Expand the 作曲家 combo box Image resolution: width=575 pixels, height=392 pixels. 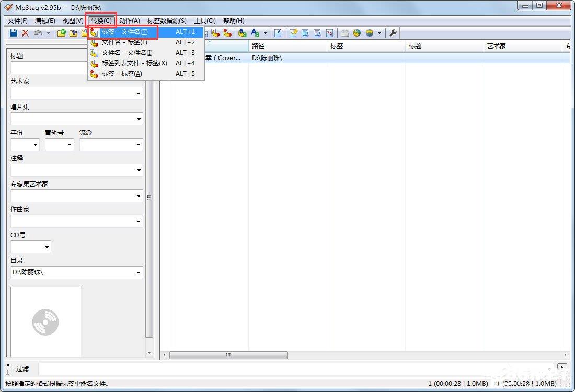coord(139,222)
